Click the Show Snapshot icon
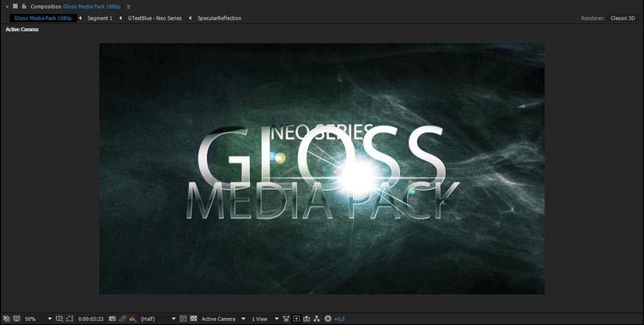Image resolution: width=644 pixels, height=325 pixels. coord(123,319)
